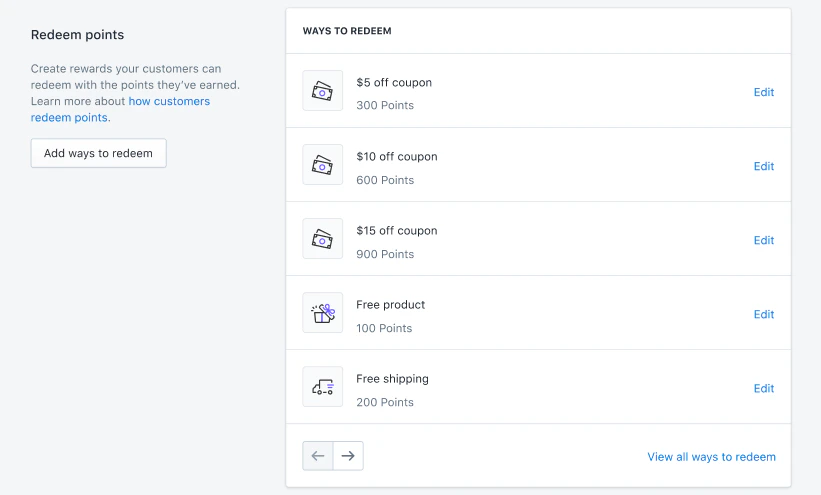
Task: Select the $5 off coupon title
Action: [x=394, y=83]
